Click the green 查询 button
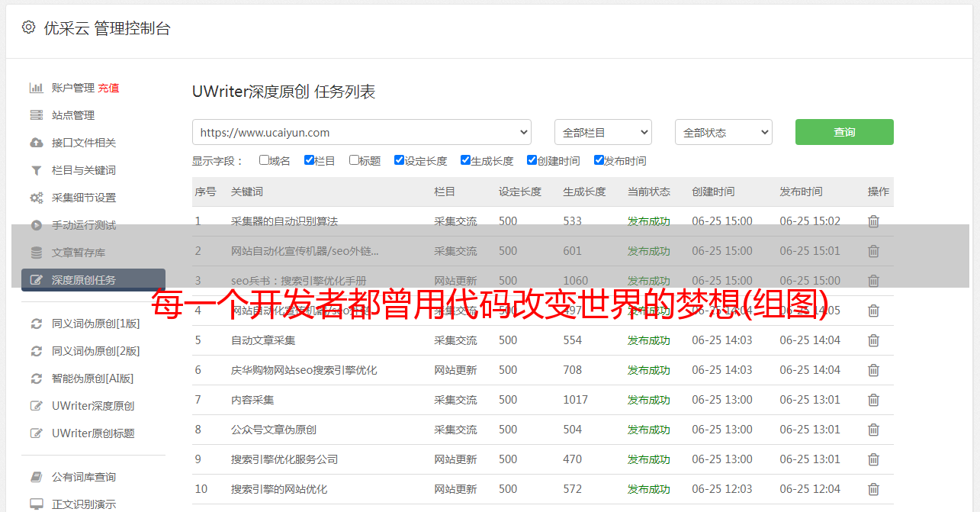This screenshot has height=512, width=980. 843,132
